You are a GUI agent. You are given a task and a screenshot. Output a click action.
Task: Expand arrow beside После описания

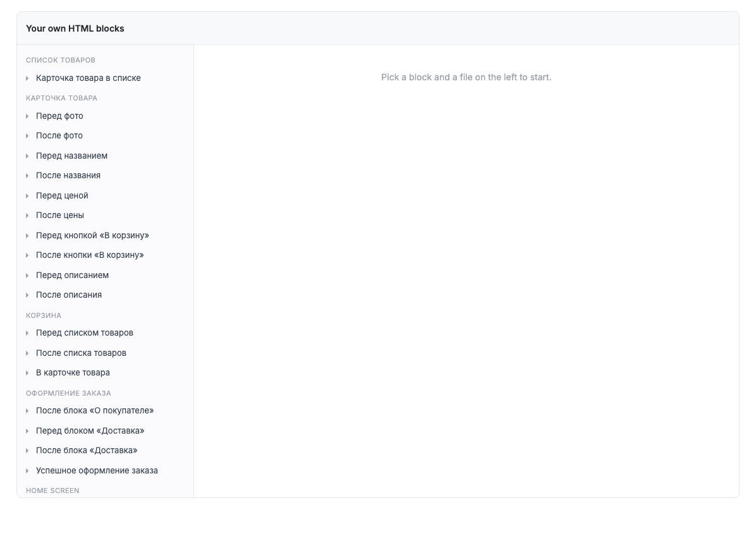coord(27,295)
